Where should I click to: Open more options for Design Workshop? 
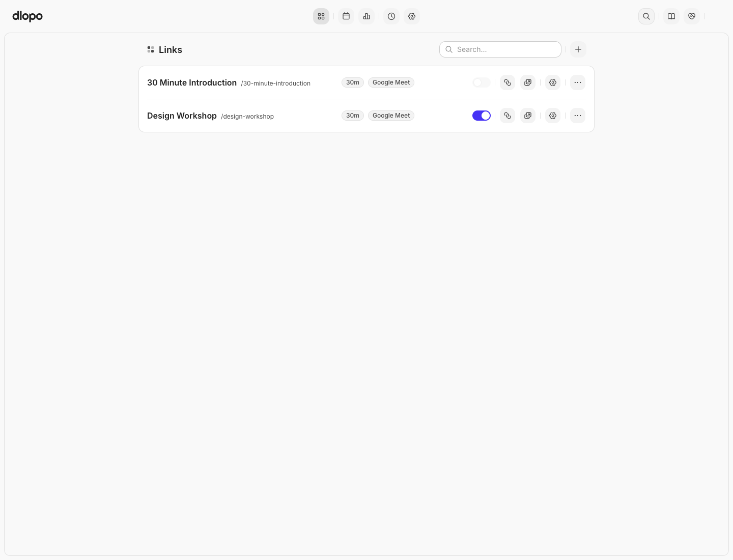point(578,116)
